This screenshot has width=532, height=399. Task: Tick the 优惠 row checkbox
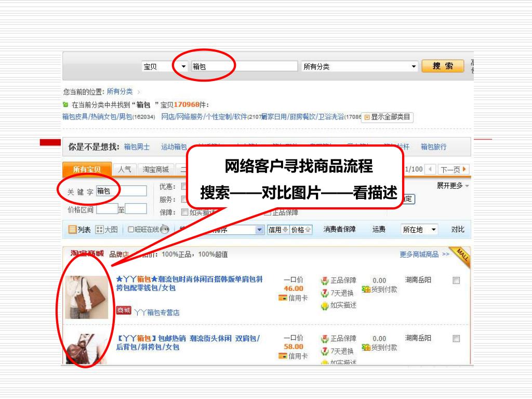tap(183, 187)
